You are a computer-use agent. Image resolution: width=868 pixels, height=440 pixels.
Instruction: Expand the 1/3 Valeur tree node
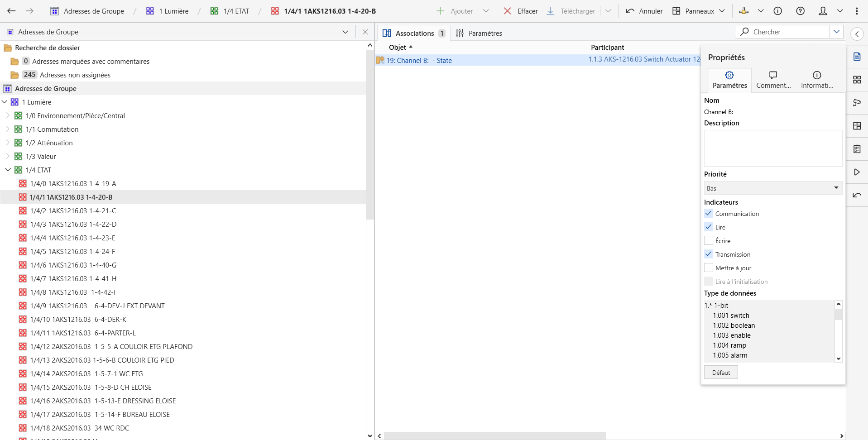click(8, 156)
